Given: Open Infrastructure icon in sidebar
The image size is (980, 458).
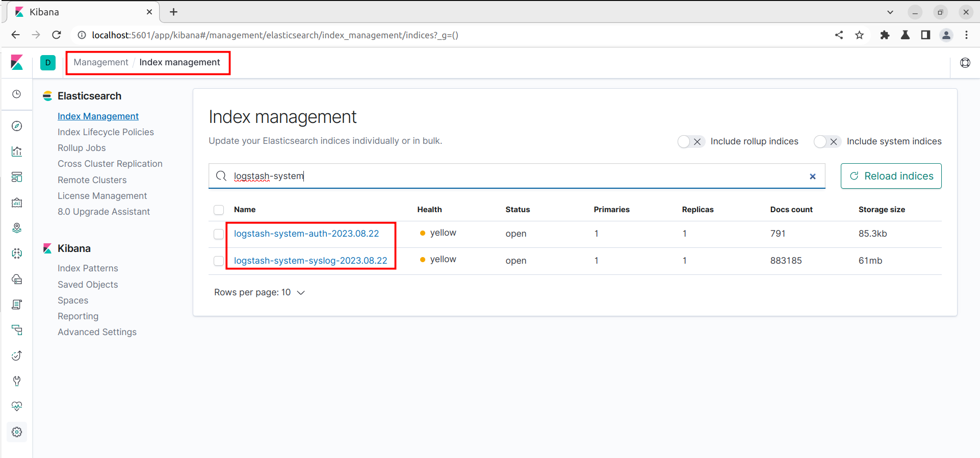Looking at the screenshot, I should coord(17,279).
